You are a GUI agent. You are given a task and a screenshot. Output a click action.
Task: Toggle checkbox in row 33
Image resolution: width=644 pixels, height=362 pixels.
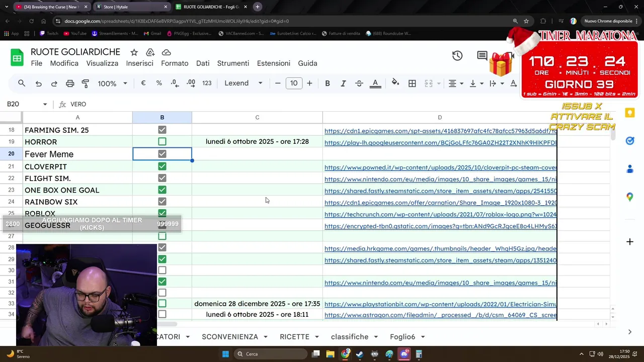point(162,304)
